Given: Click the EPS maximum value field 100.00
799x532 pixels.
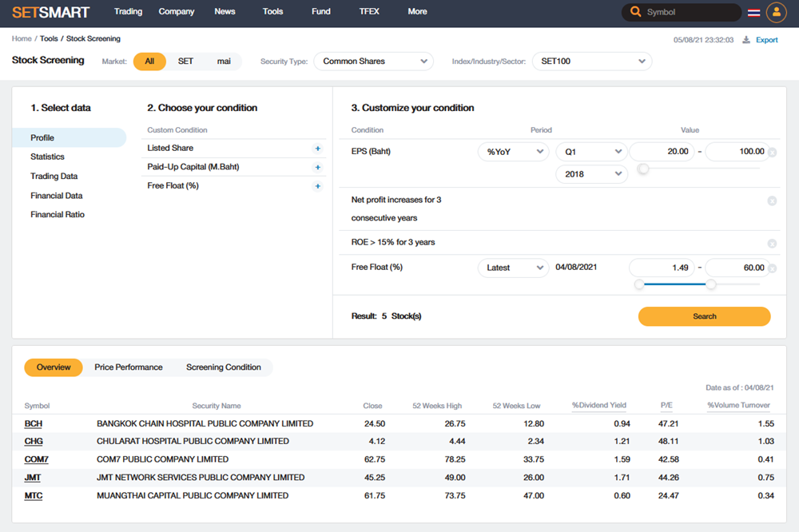Looking at the screenshot, I should pyautogui.click(x=737, y=151).
